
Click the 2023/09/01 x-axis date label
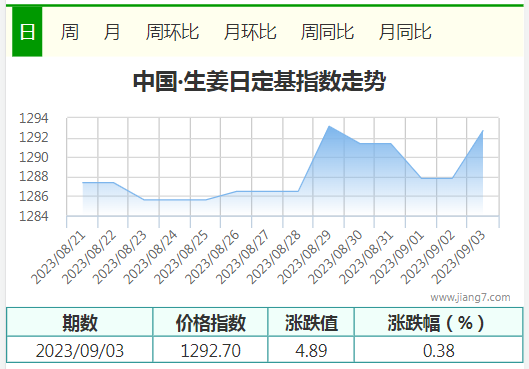[397, 258]
